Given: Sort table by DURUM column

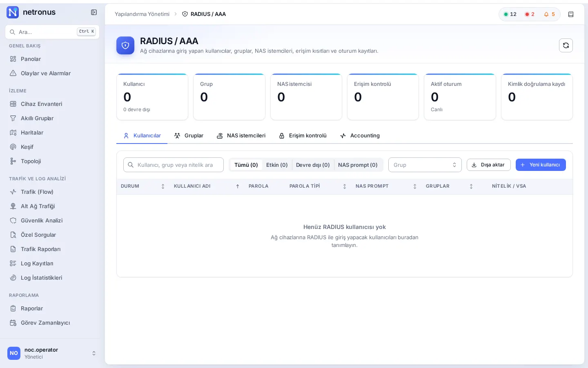Looking at the screenshot, I should (143, 186).
